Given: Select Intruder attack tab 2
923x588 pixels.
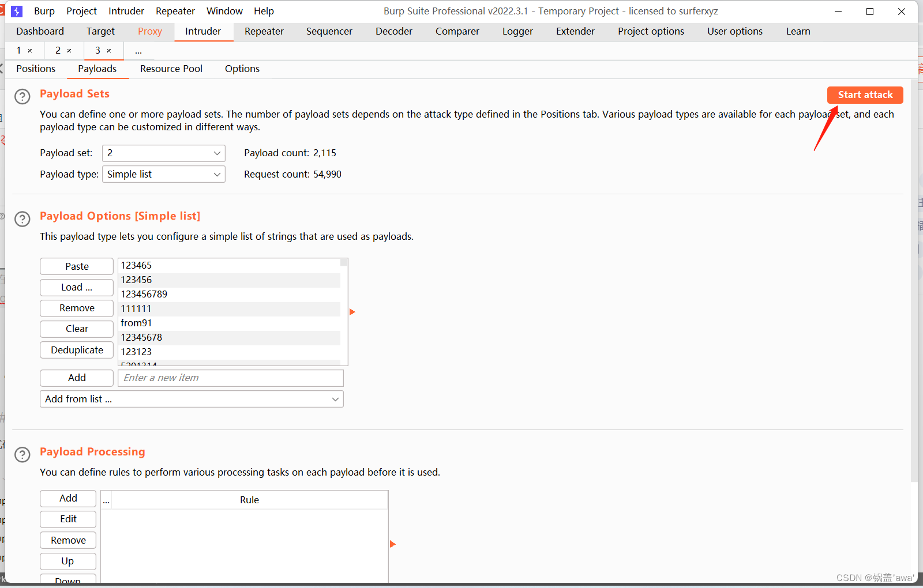Looking at the screenshot, I should pos(58,51).
